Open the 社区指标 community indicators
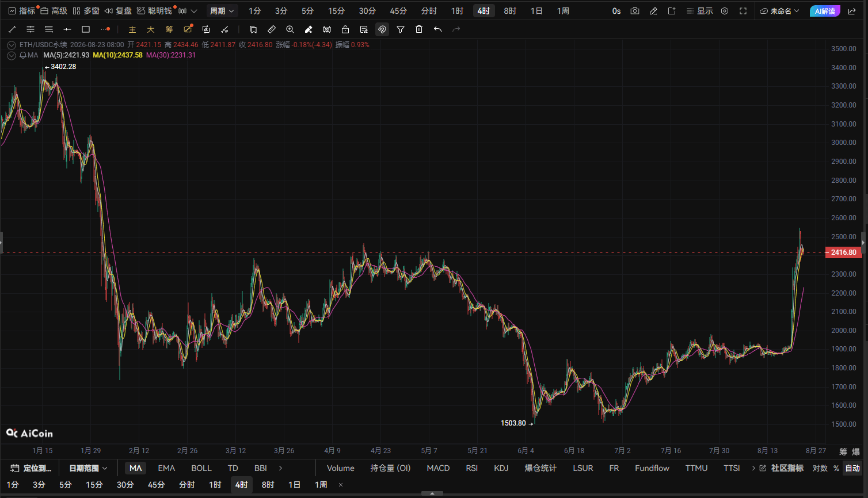 click(782, 468)
